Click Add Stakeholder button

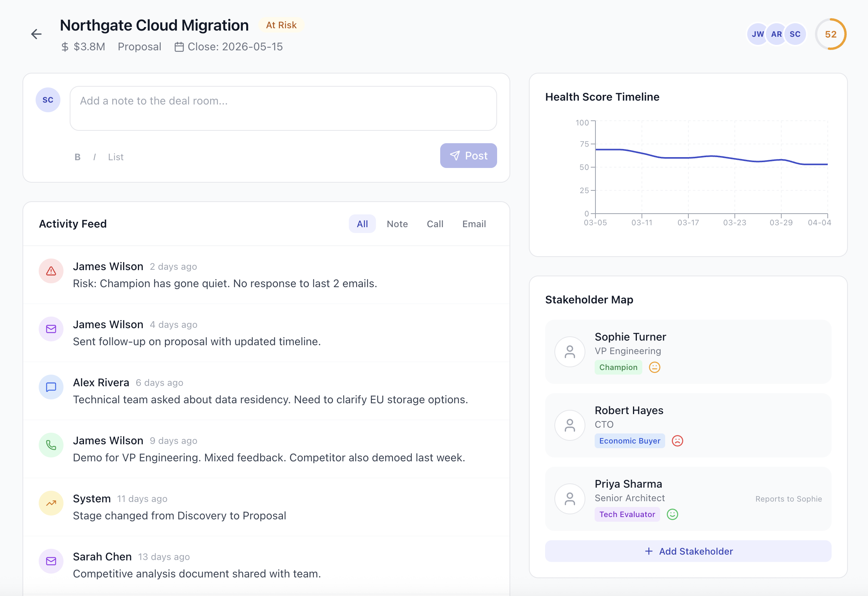point(688,551)
